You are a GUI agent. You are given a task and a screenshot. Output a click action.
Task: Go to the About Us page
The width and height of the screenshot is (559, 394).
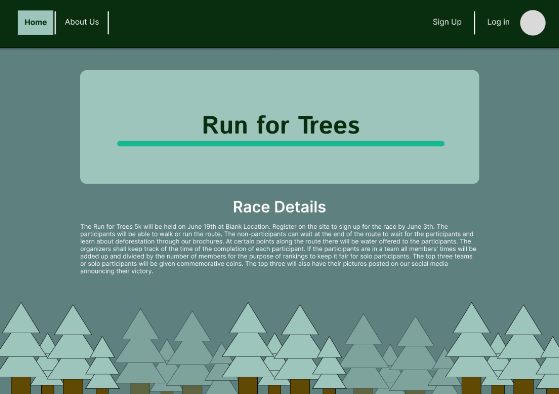pos(82,22)
